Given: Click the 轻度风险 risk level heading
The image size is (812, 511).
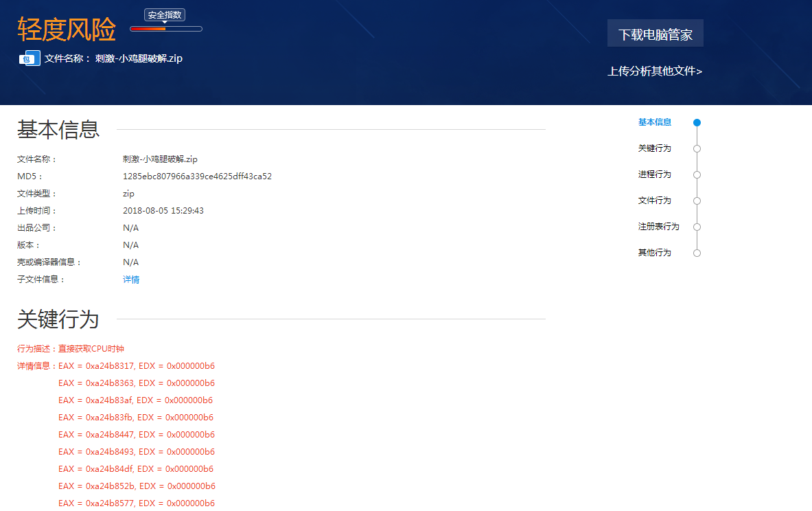Looking at the screenshot, I should 67,29.
